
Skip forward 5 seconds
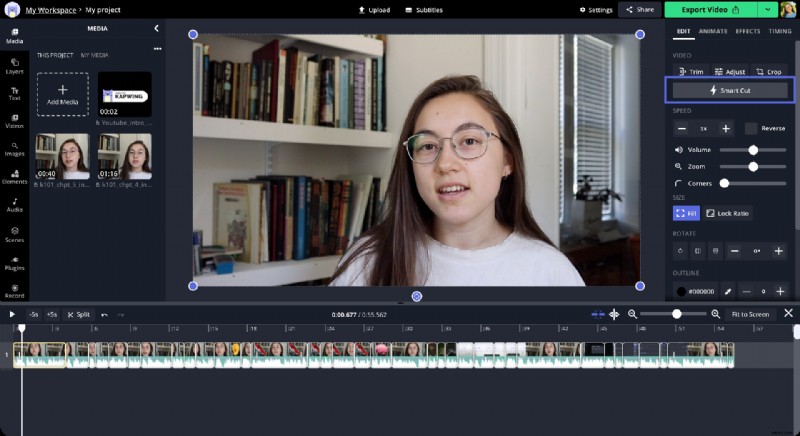click(x=52, y=315)
